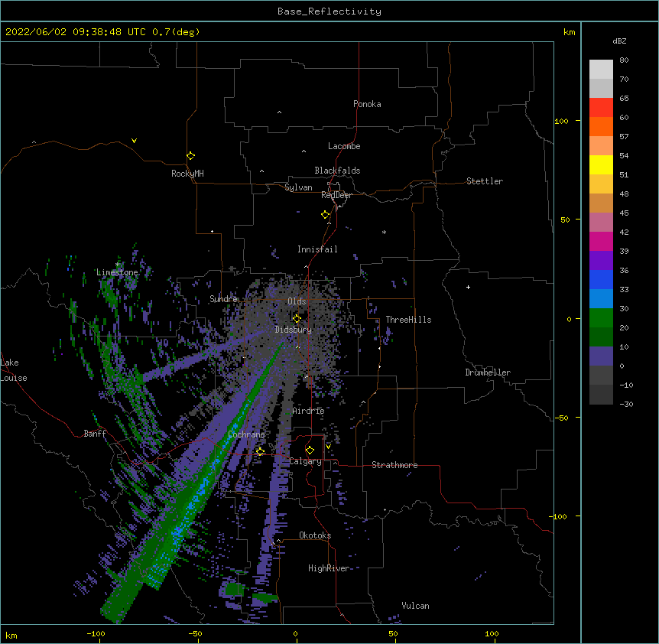Viewport: 659px width, 644px height.
Task: Click the dBZ legend heading
Action: [x=619, y=41]
